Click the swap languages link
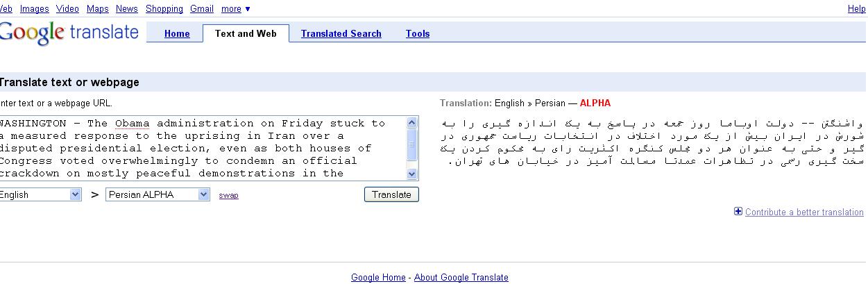 tap(228, 195)
